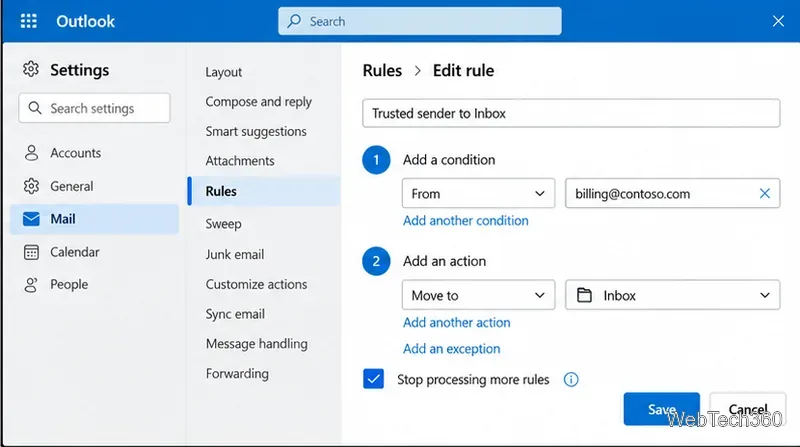Open Forwarding settings
Screen dimensions: 800x447
tap(237, 374)
